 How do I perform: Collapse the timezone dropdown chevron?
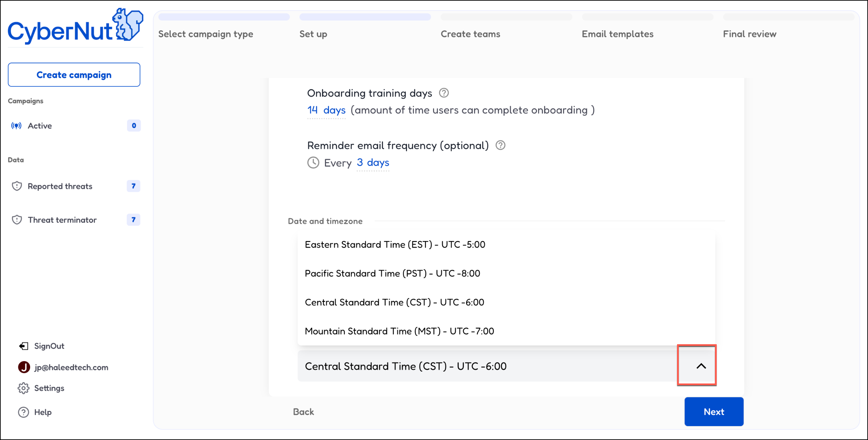[701, 366]
